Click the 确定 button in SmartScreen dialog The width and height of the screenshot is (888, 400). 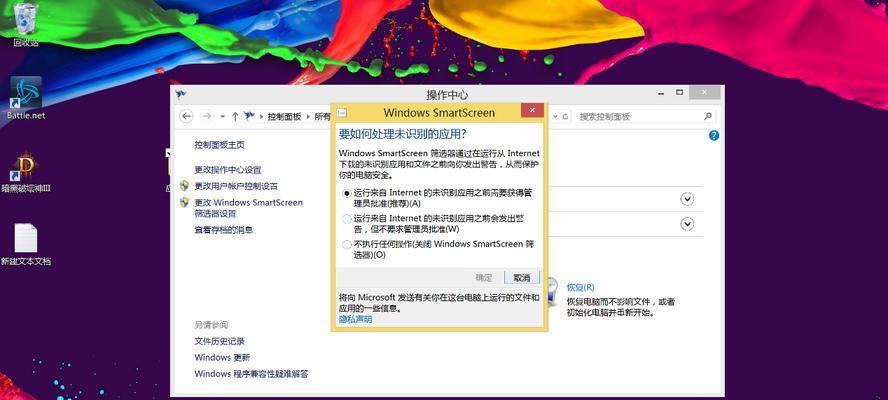[484, 278]
